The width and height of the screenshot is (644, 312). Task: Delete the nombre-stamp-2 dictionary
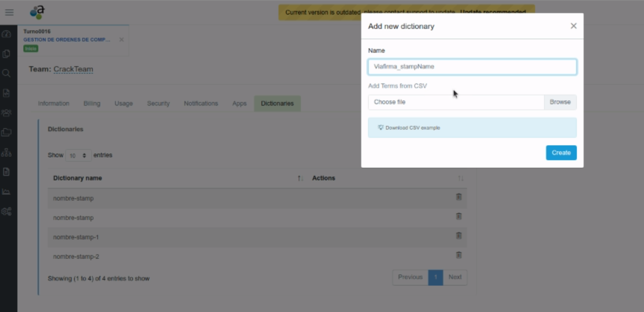tap(459, 255)
